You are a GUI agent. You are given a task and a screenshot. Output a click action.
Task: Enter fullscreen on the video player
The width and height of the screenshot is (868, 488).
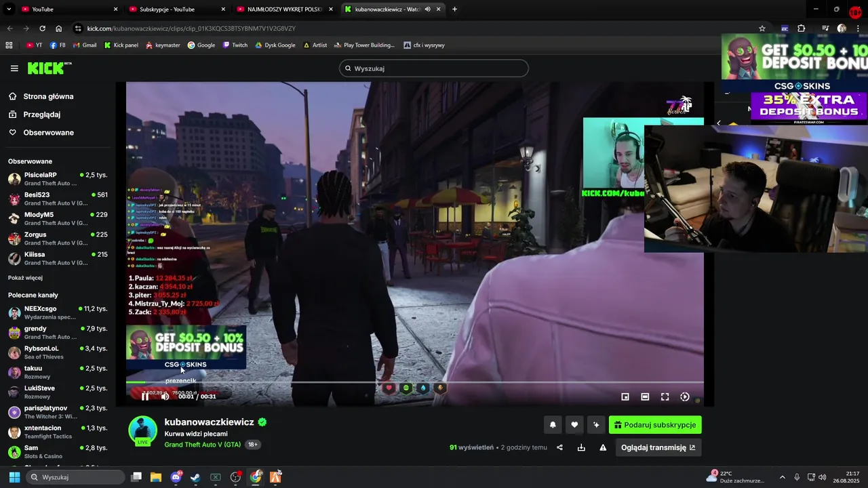(x=665, y=397)
